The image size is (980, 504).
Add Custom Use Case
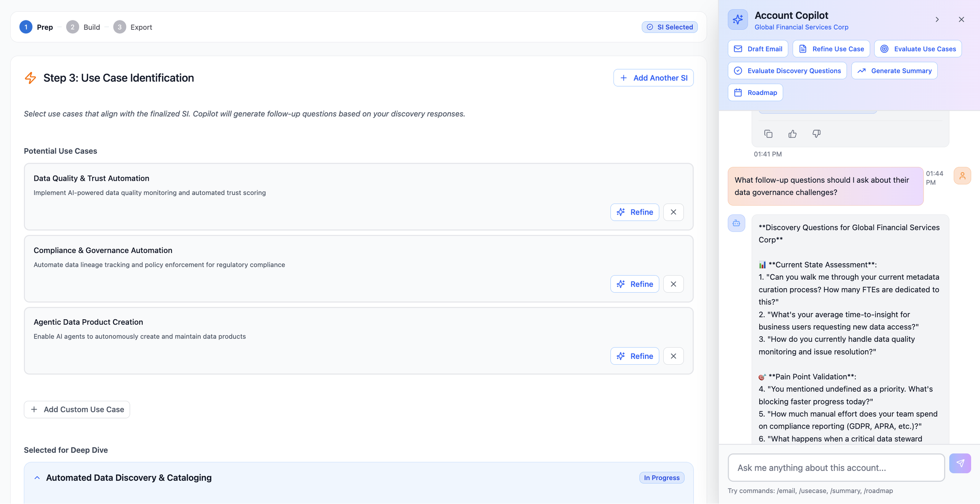[x=77, y=409]
